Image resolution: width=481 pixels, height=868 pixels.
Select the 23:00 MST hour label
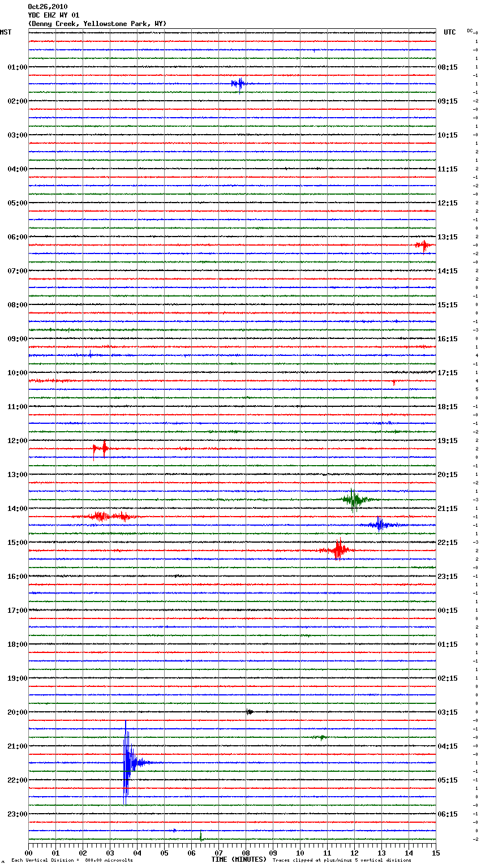(x=18, y=814)
